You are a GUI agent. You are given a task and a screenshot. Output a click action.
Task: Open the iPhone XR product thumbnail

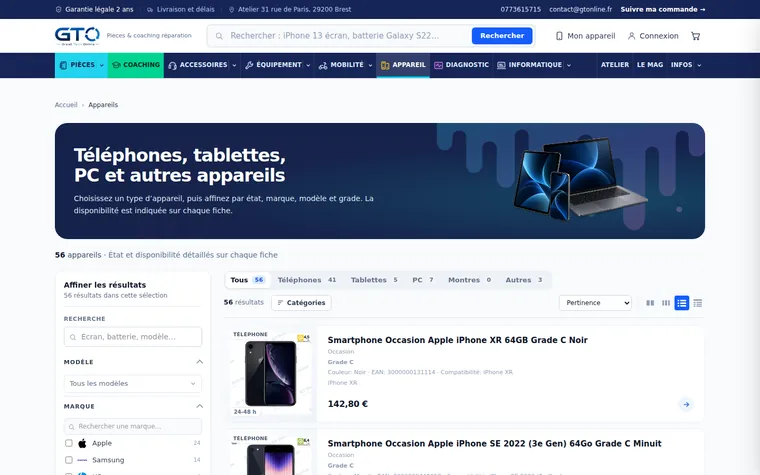tap(270, 373)
